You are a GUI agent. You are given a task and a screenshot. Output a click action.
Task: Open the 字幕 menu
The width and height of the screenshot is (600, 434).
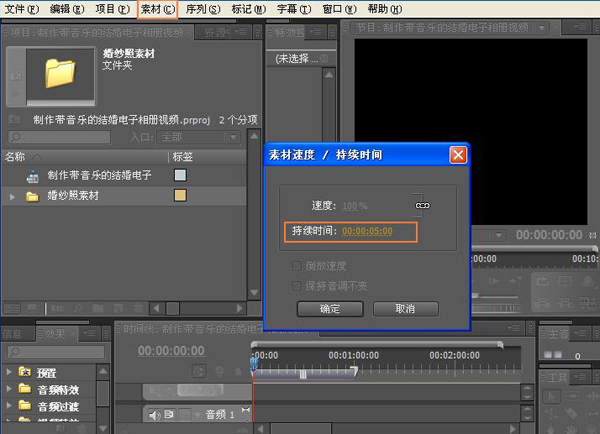pyautogui.click(x=293, y=9)
